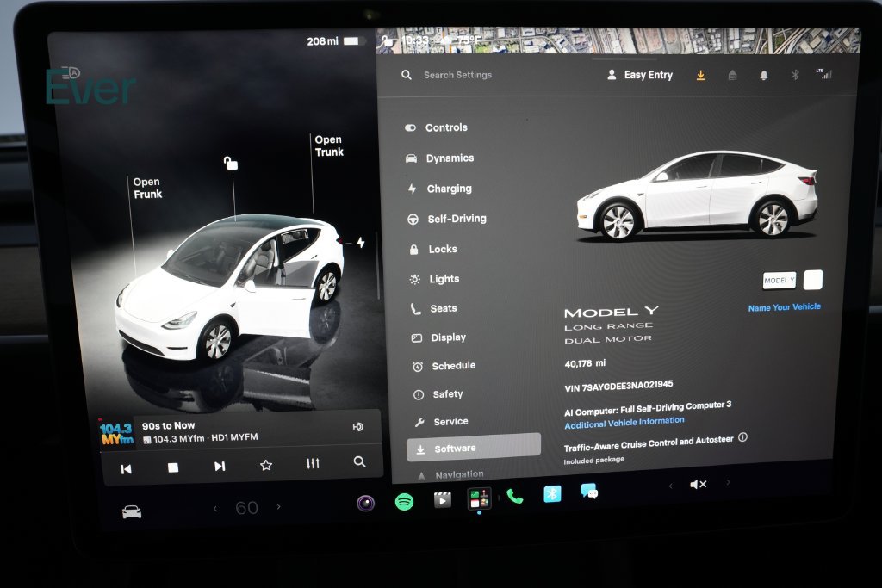This screenshot has width=882, height=588.
Task: Toggle the car unlock padlock icon
Action: point(231,163)
